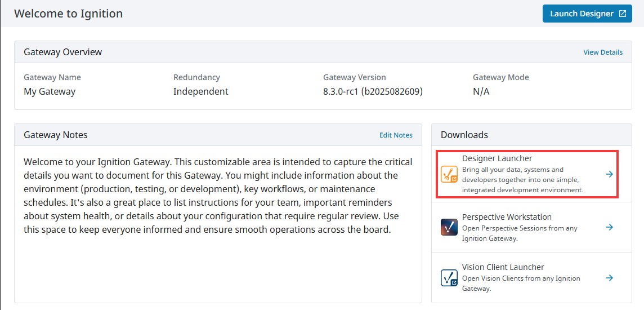Open View Details for Gateway Overview

tap(603, 52)
